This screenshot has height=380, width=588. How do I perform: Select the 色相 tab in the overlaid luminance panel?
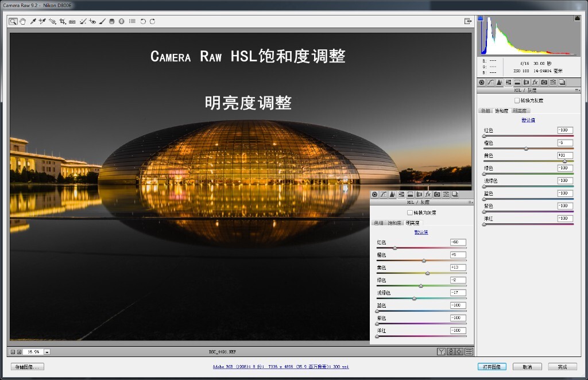click(x=379, y=223)
